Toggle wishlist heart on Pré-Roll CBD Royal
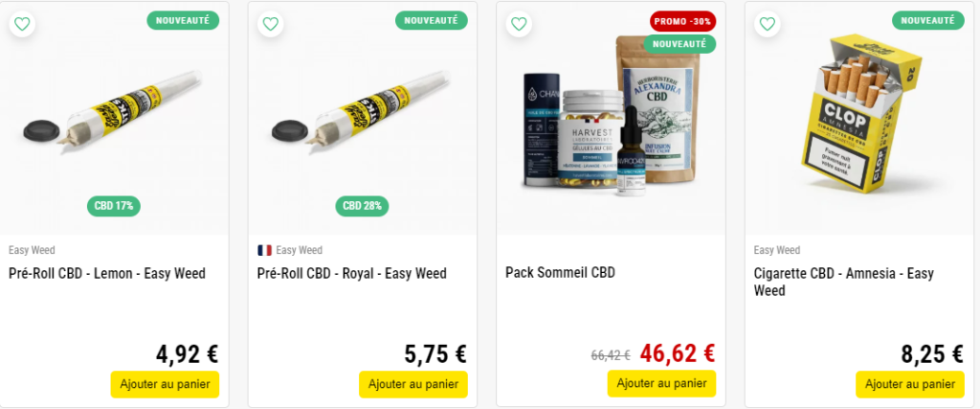Screen dimensions: 980x409 (270, 24)
